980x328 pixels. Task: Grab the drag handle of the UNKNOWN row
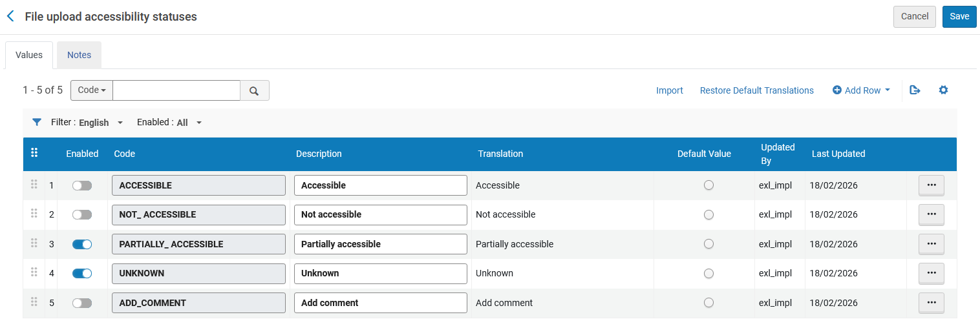(x=34, y=272)
